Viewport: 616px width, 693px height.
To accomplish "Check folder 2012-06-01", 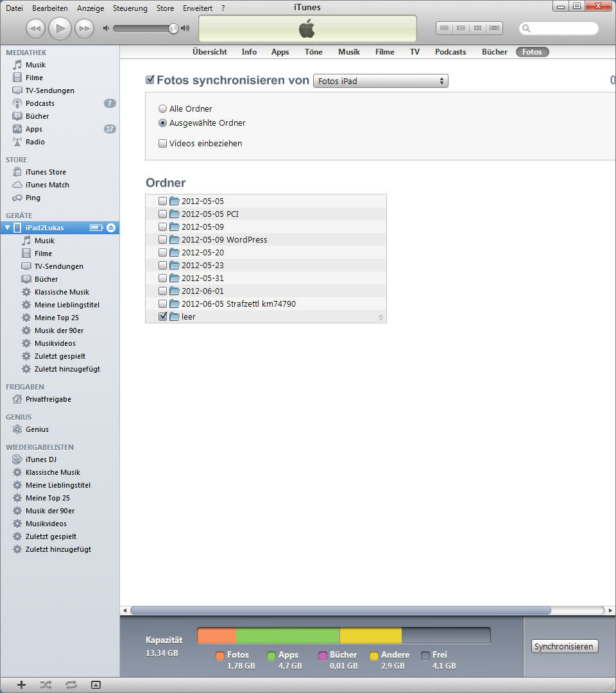I will click(x=162, y=291).
